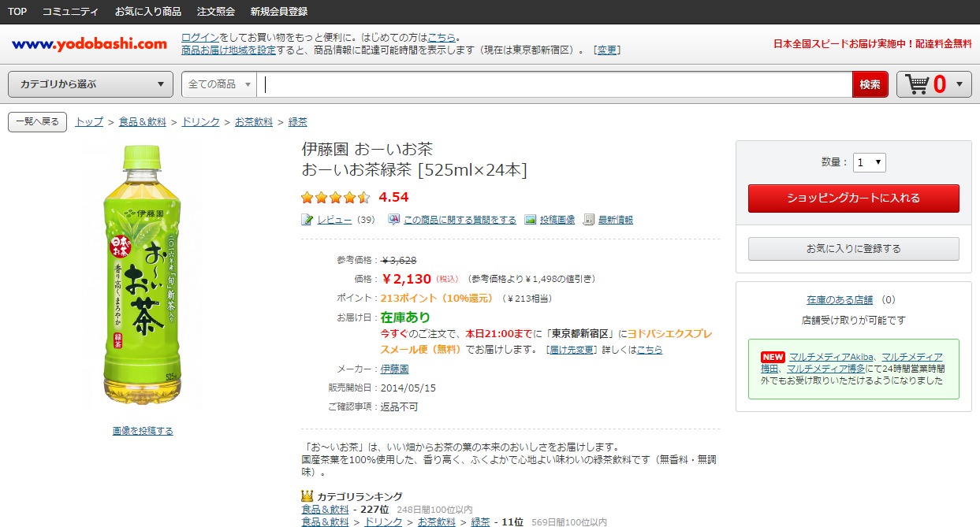Click the posted images picture icon

coord(531,220)
